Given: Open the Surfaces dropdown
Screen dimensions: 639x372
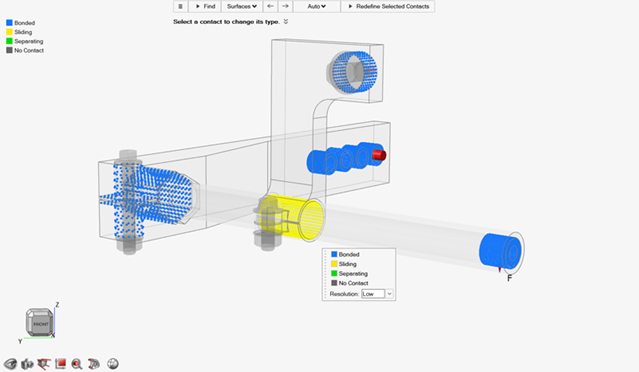Looking at the screenshot, I should [x=242, y=7].
